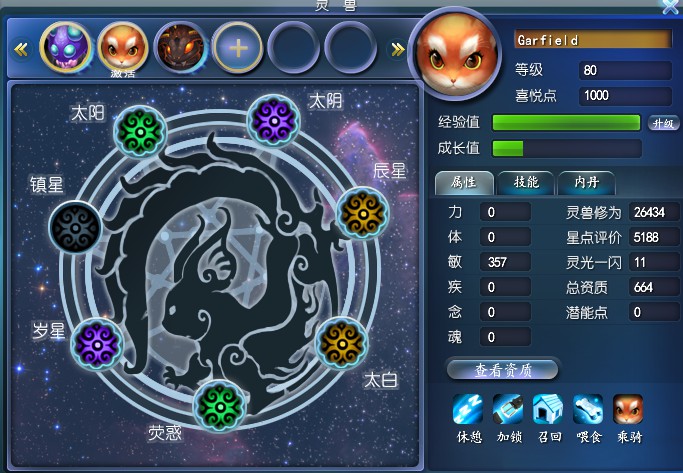Switch to the 技能 tab
Image resolution: width=683 pixels, height=473 pixels.
[526, 182]
